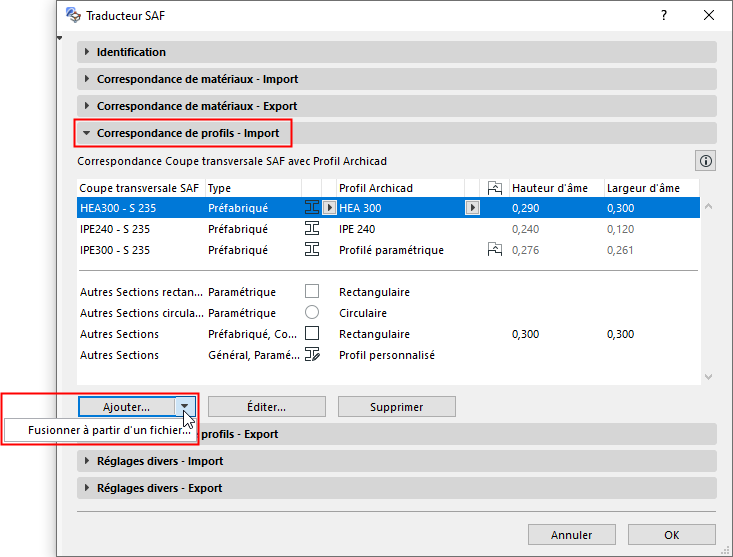Viewport: 733px width, 557px height.
Task: Click 0,276 height value in IPE300 row
Action: coord(525,250)
